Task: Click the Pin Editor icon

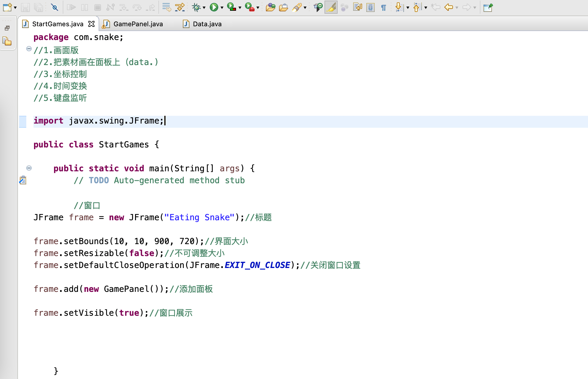Action: (x=488, y=7)
